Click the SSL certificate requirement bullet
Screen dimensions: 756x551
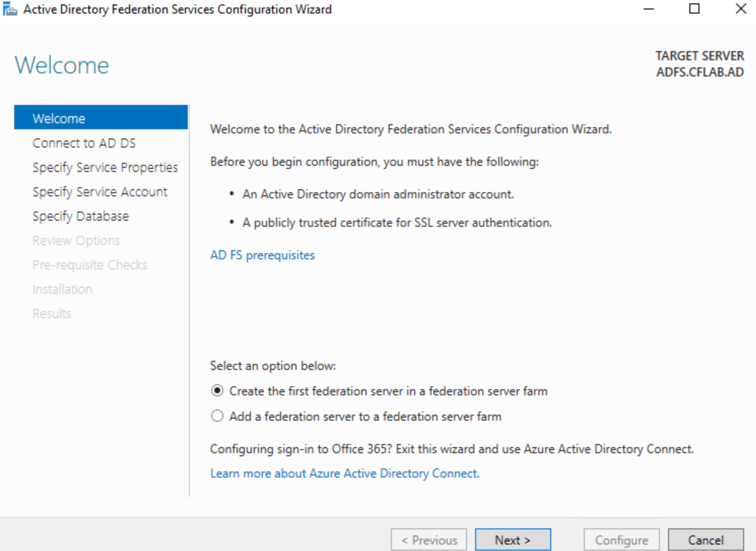397,223
